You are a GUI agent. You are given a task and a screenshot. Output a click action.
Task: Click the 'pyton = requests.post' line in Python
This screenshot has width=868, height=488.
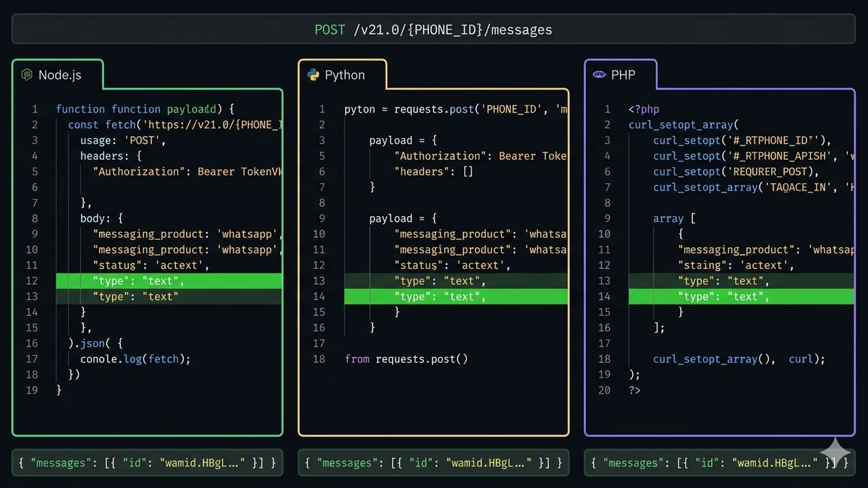(x=456, y=109)
